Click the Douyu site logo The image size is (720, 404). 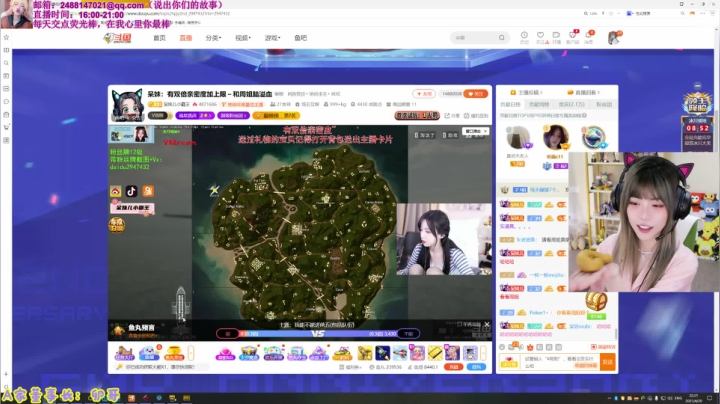pos(118,38)
